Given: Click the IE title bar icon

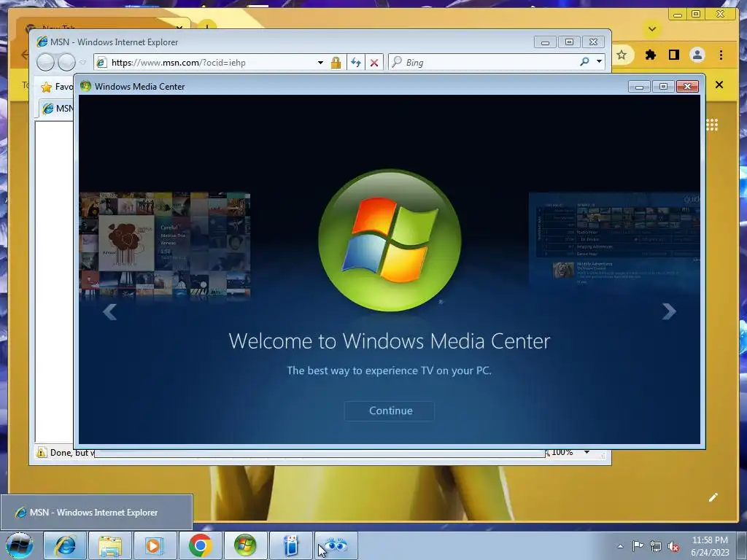Looking at the screenshot, I should pyautogui.click(x=42, y=42).
